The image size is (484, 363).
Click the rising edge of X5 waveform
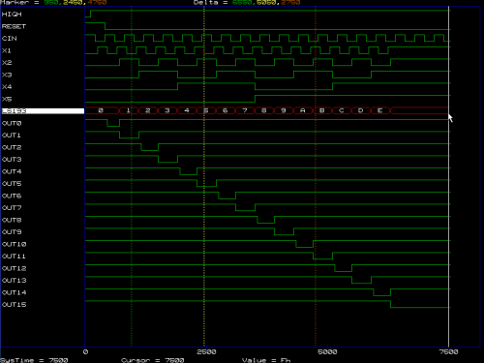pyautogui.click(x=255, y=99)
